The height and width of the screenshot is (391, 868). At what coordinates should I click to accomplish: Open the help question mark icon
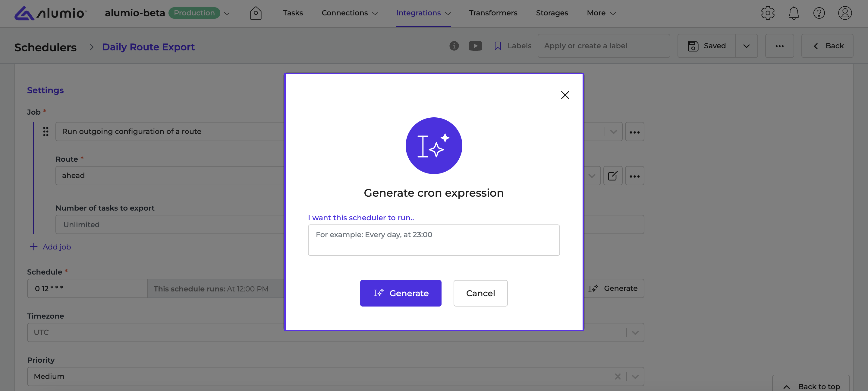tap(819, 13)
